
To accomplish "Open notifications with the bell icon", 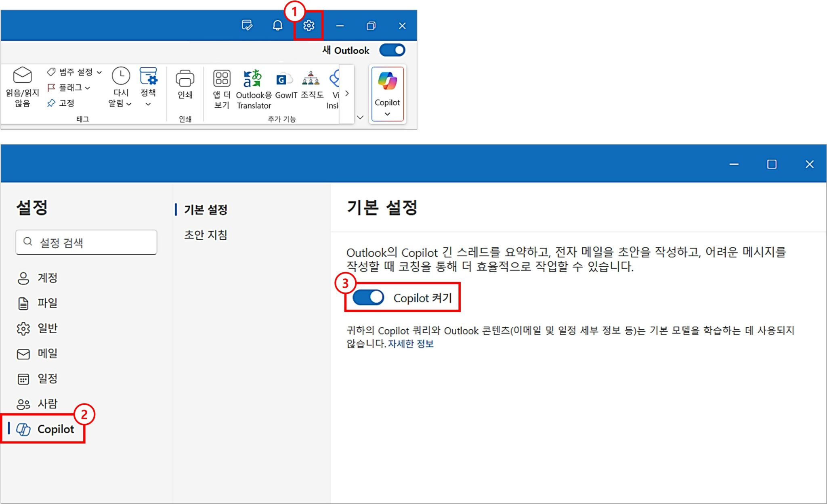I will tap(277, 26).
